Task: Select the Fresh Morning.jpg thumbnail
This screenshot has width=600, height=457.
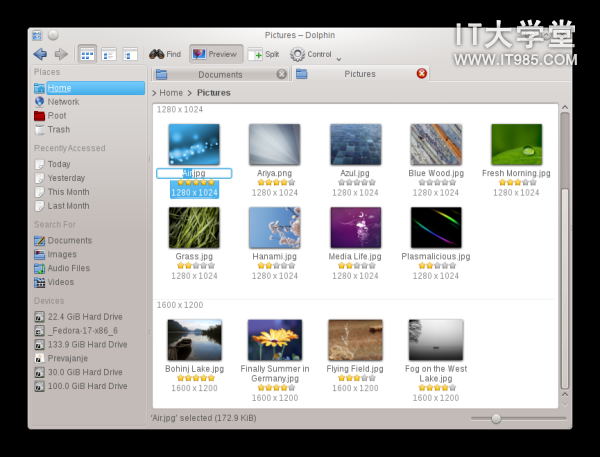Action: point(517,144)
